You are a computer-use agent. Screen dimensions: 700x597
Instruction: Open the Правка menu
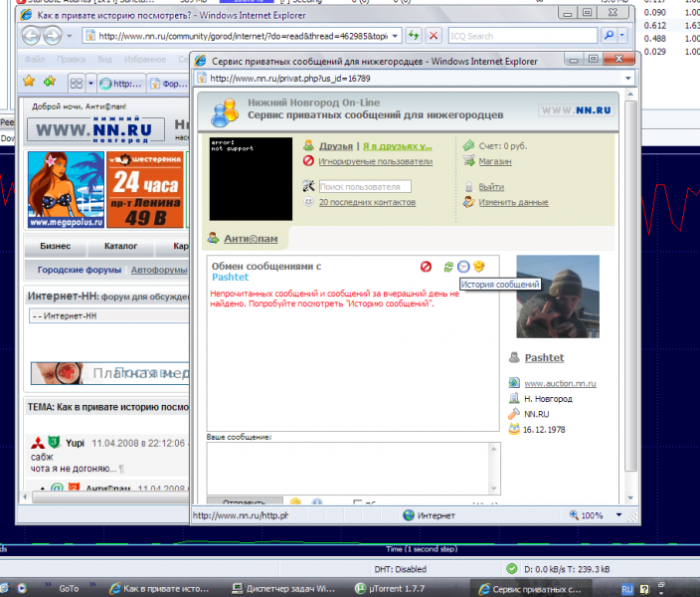[71, 59]
